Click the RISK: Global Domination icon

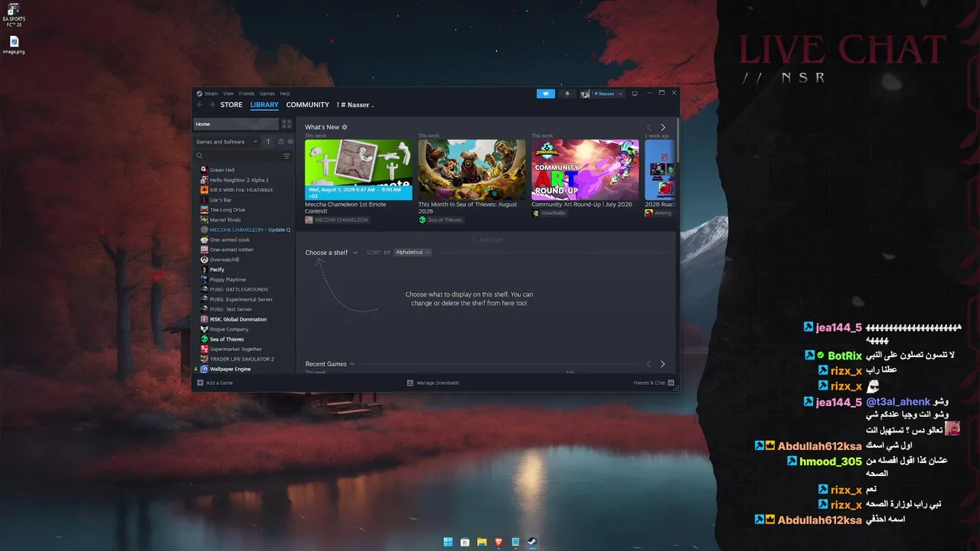coord(204,319)
